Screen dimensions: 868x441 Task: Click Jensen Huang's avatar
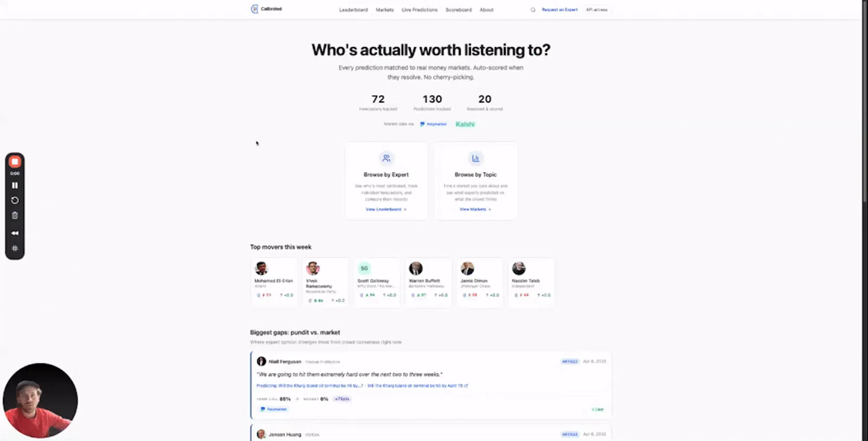261,434
